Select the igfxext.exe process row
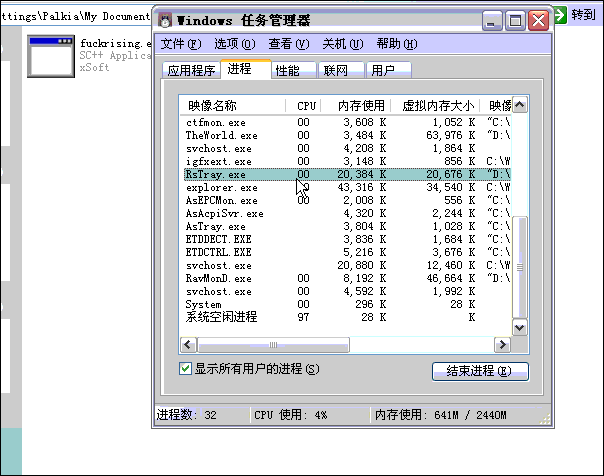604x476 pixels. click(x=347, y=161)
